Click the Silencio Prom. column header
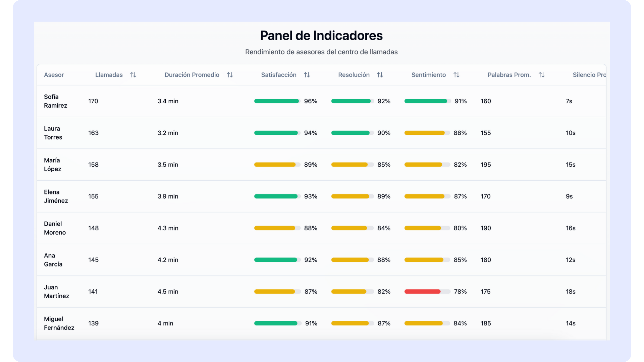Viewport: 644px width, 362px height. tap(589, 75)
